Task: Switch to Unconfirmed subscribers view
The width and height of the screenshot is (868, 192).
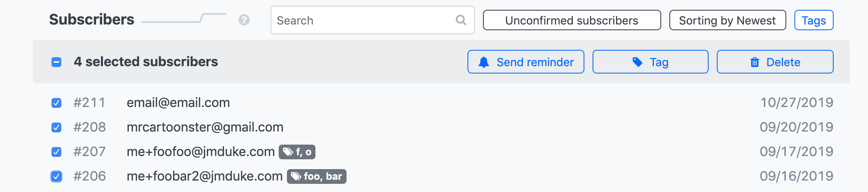Action: click(x=572, y=20)
